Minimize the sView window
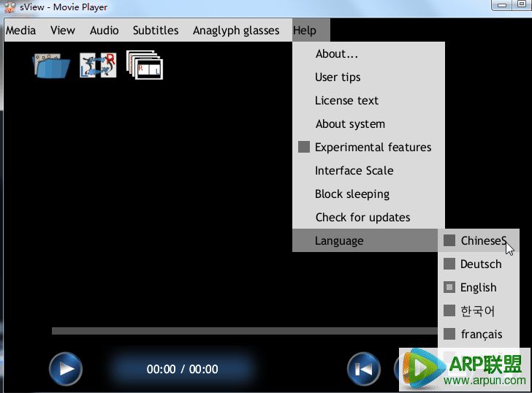 click(502, 5)
